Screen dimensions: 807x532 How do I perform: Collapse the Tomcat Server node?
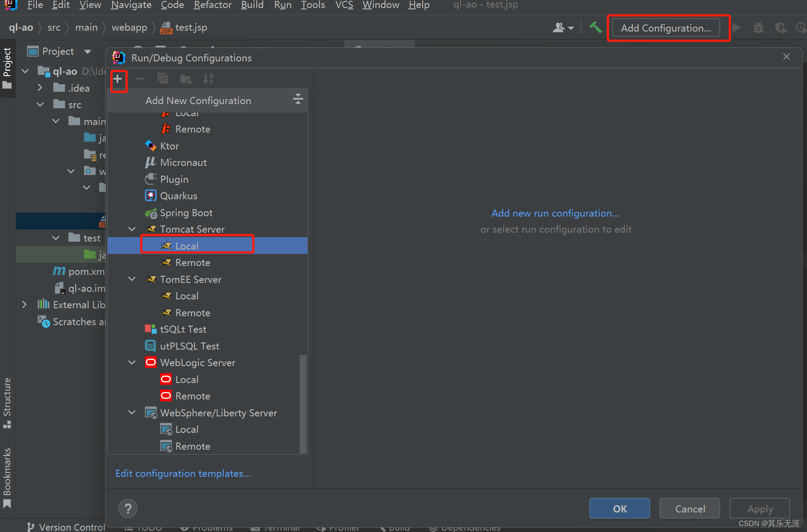(132, 229)
